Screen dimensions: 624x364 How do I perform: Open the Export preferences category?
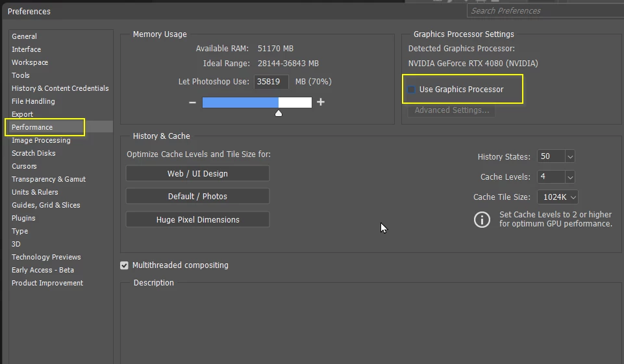22,114
